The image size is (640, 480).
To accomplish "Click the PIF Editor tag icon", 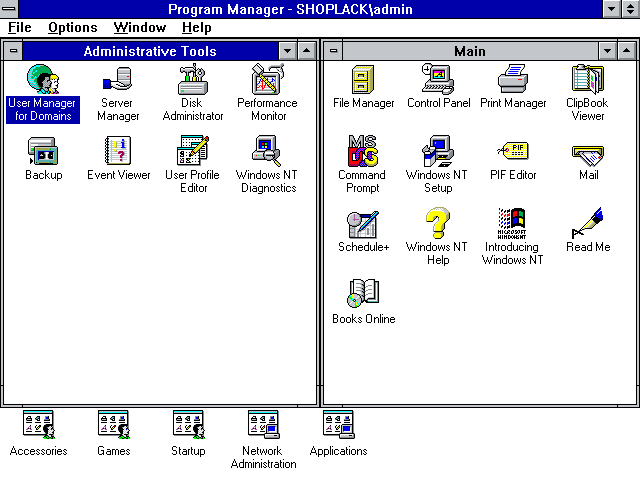I will (513, 151).
